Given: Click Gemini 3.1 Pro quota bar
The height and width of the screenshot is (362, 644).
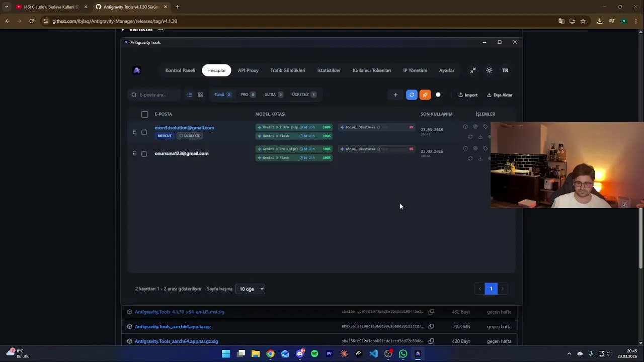Looking at the screenshot, I should point(294,127).
